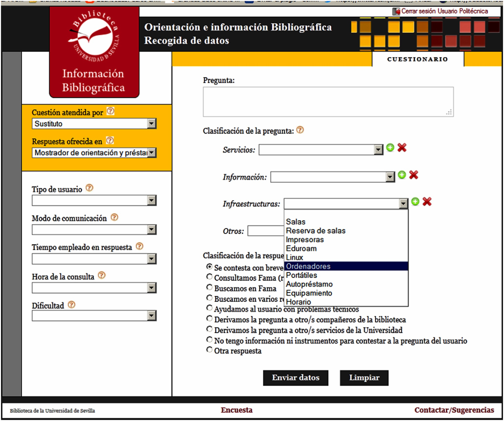Choose the 'Otra respuesta' radio button
The width and height of the screenshot is (504, 421).
tap(209, 350)
